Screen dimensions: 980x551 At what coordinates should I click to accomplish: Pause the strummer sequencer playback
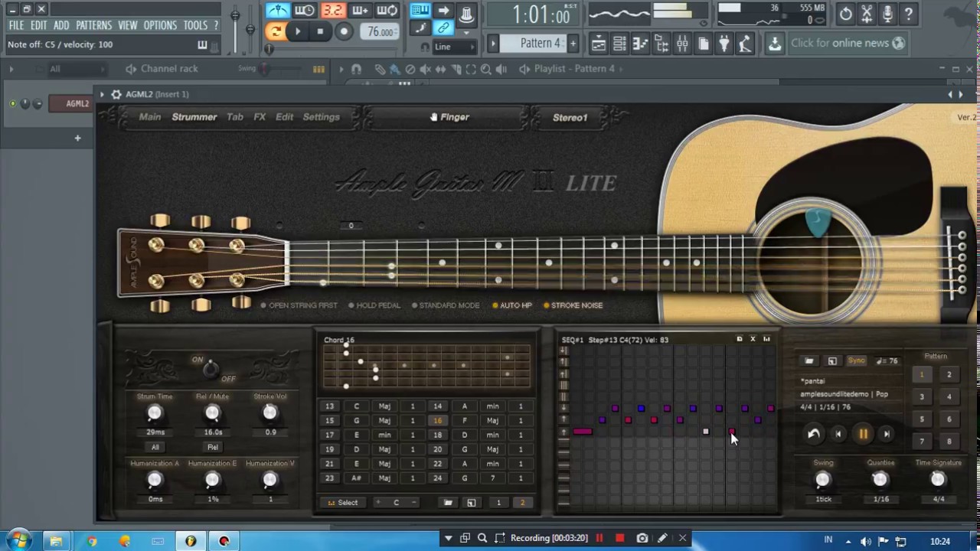tap(863, 434)
